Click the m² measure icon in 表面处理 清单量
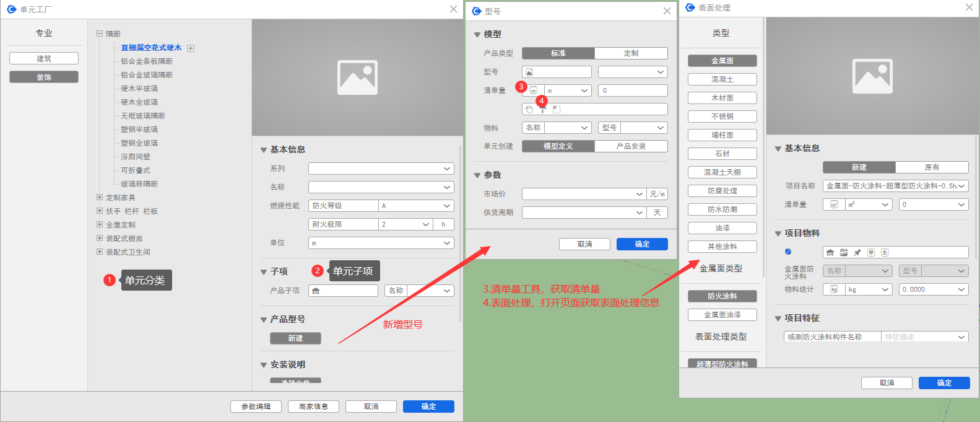The width and height of the screenshot is (980, 422). coord(834,204)
